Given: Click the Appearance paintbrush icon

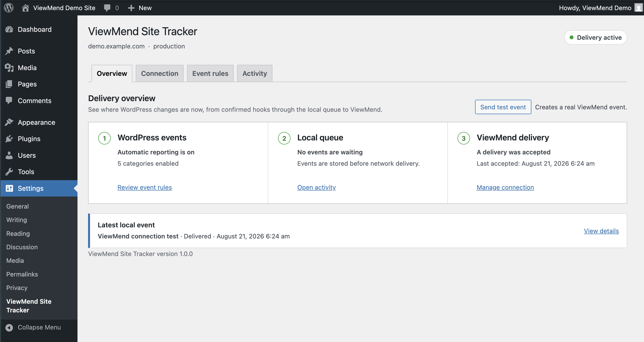Looking at the screenshot, I should tap(9, 122).
